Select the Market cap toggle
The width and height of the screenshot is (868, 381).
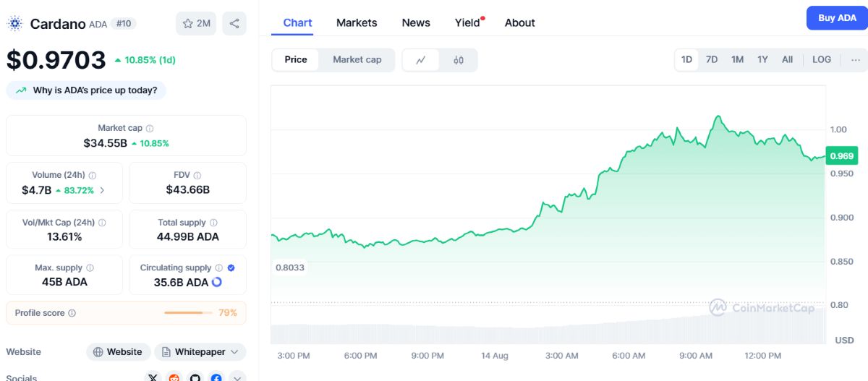[x=357, y=60]
